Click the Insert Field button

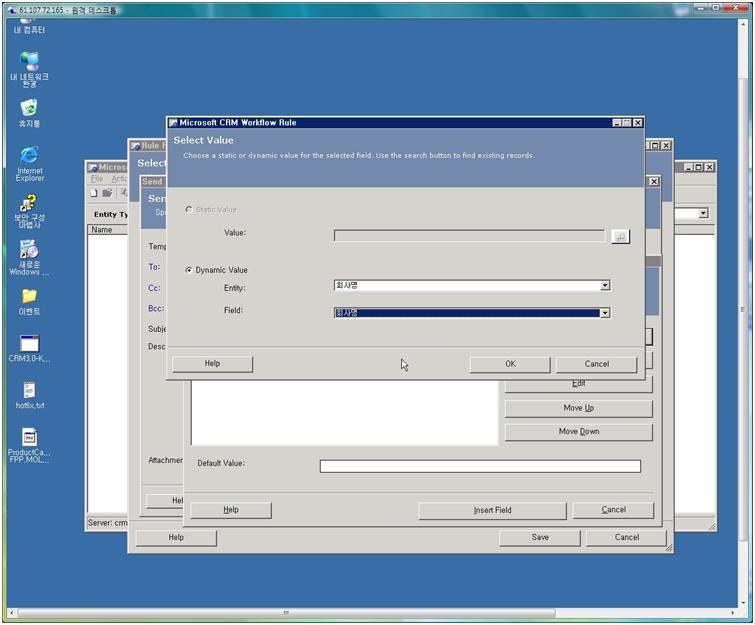click(493, 510)
